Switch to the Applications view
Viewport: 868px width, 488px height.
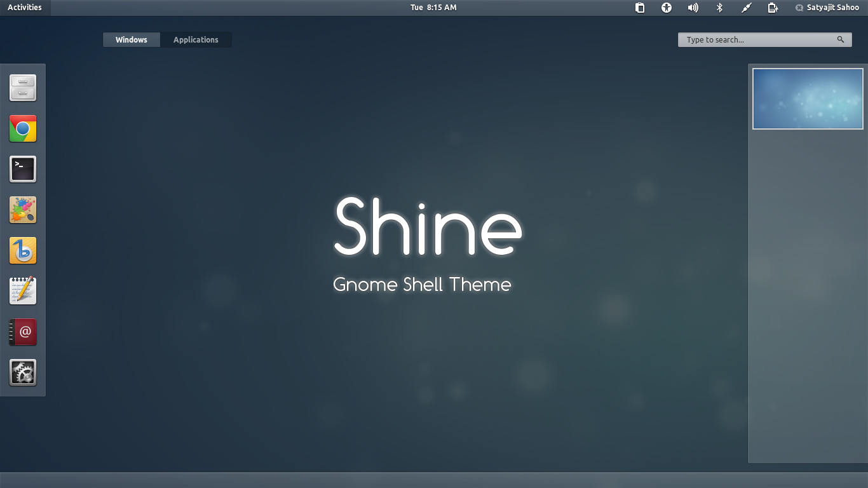pyautogui.click(x=196, y=39)
